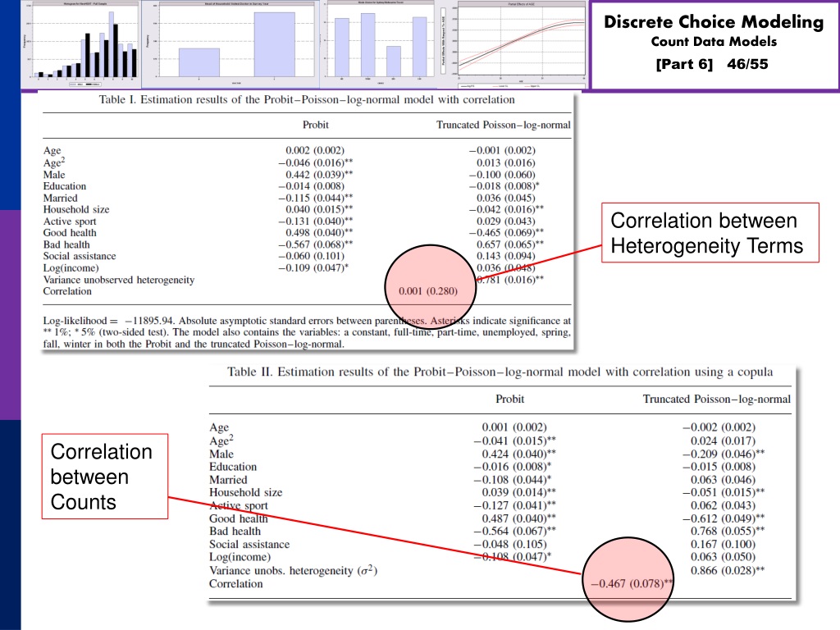Select Table II variance value '0.866 (0.028)**'
The image size is (840, 630).
click(x=728, y=571)
